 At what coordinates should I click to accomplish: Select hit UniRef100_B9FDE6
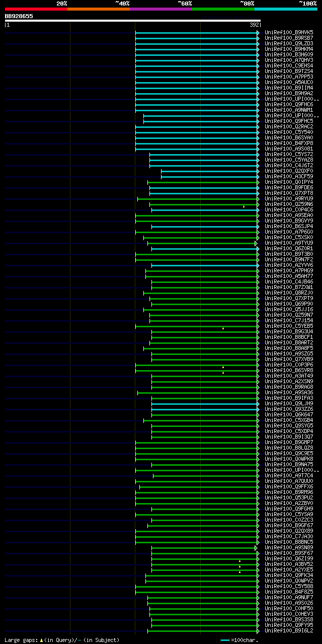289,187
